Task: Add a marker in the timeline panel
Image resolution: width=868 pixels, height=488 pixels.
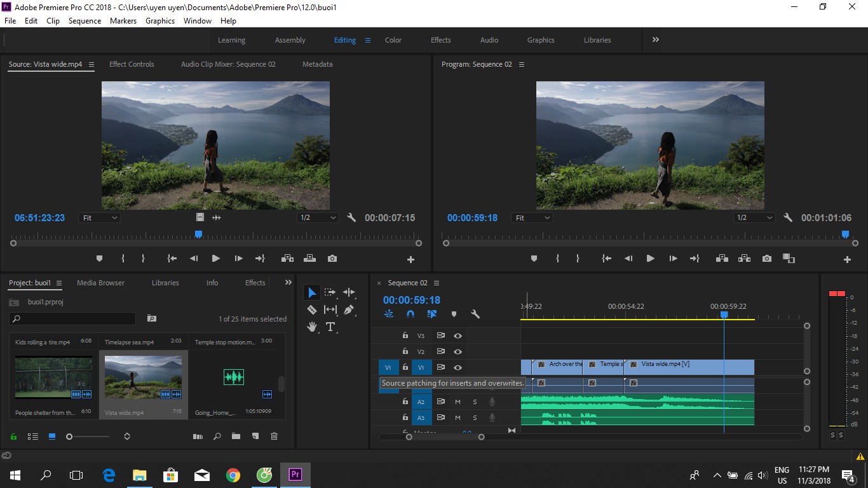Action: (454, 314)
